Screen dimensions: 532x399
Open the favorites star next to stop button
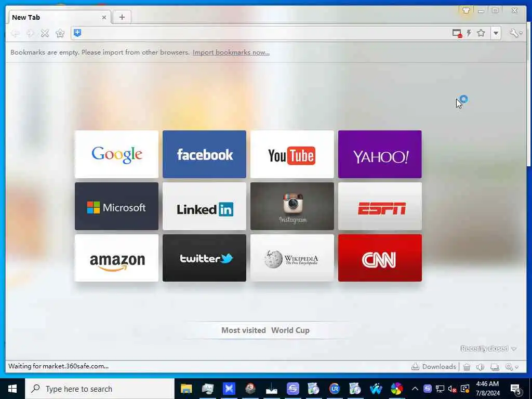point(60,33)
